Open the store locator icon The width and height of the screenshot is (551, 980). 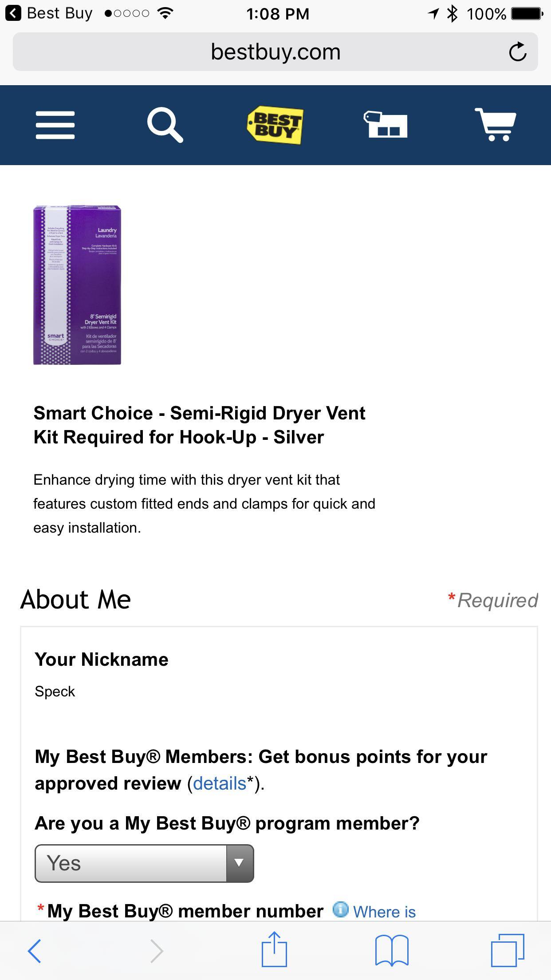coord(385,125)
